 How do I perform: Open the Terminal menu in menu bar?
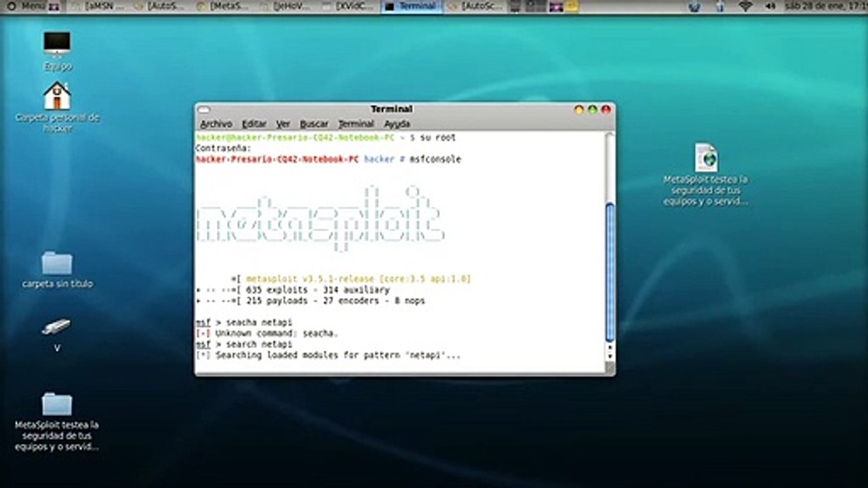(x=356, y=124)
